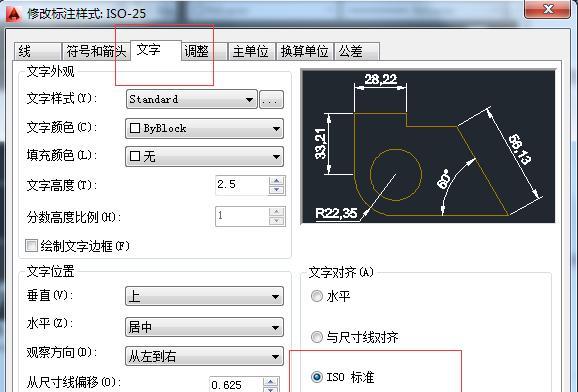Open the 文字颜色 ByBlock dropdown
Image resolution: width=578 pixels, height=392 pixels.
tap(205, 128)
